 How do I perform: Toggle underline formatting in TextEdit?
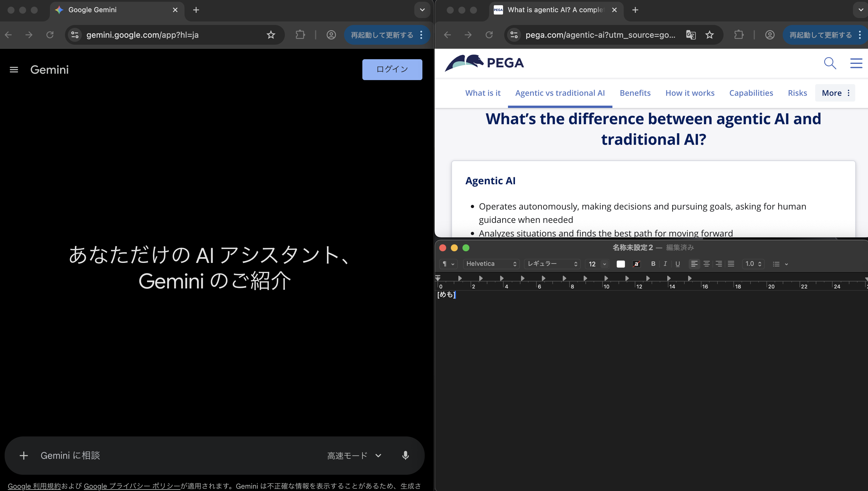pyautogui.click(x=678, y=264)
